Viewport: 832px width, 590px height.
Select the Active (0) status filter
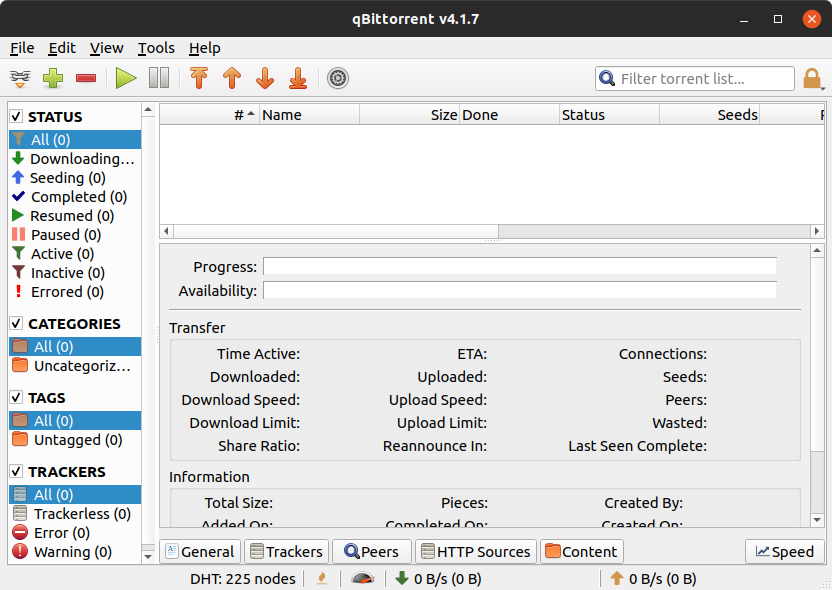[75, 254]
